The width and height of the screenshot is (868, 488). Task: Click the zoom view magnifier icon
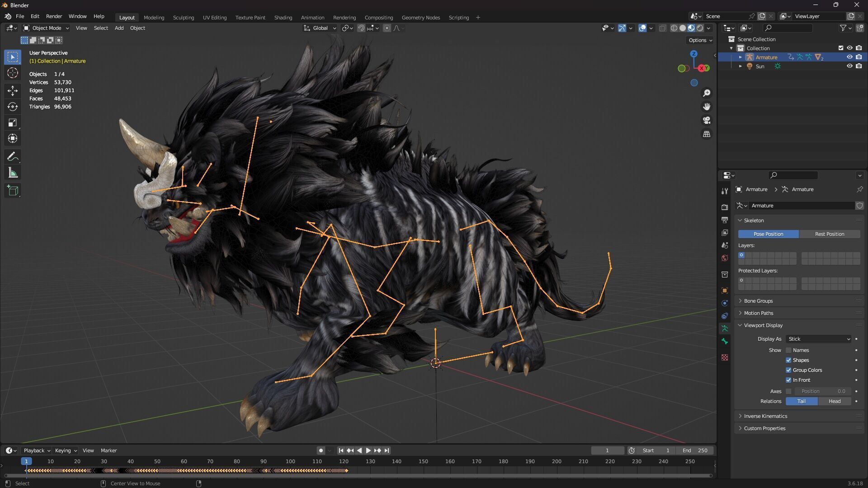tap(707, 93)
